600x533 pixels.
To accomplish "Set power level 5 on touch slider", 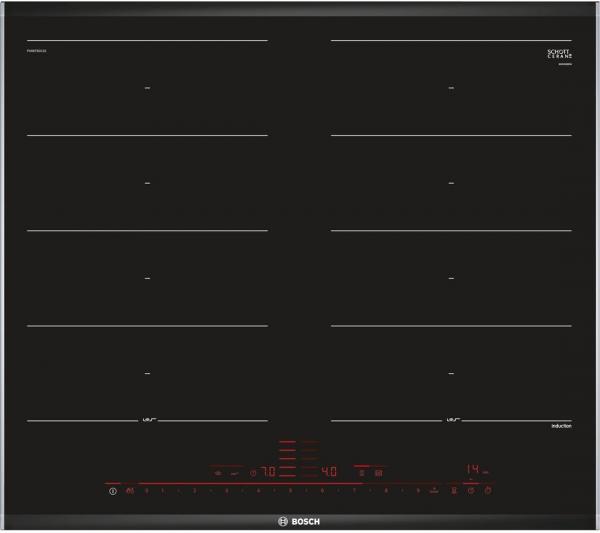I will pos(290,491).
